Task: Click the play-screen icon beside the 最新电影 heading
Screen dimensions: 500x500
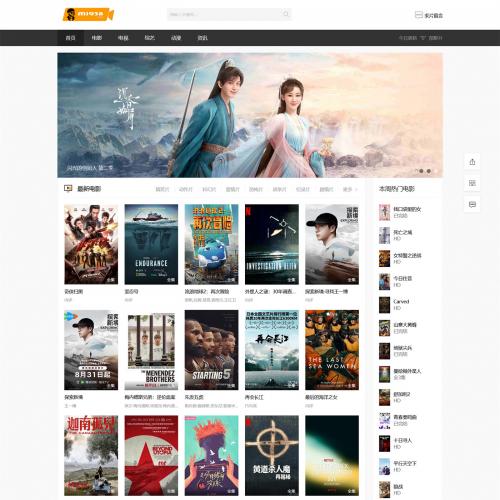Action: [x=68, y=189]
